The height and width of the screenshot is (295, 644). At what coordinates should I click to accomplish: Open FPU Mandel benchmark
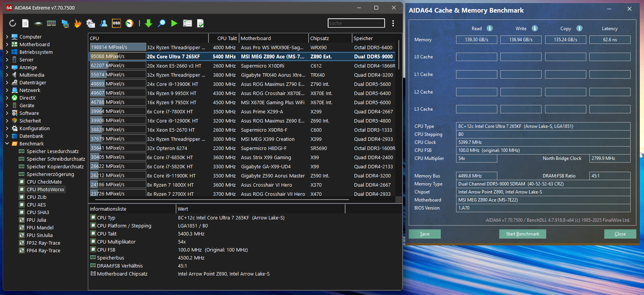click(x=40, y=228)
